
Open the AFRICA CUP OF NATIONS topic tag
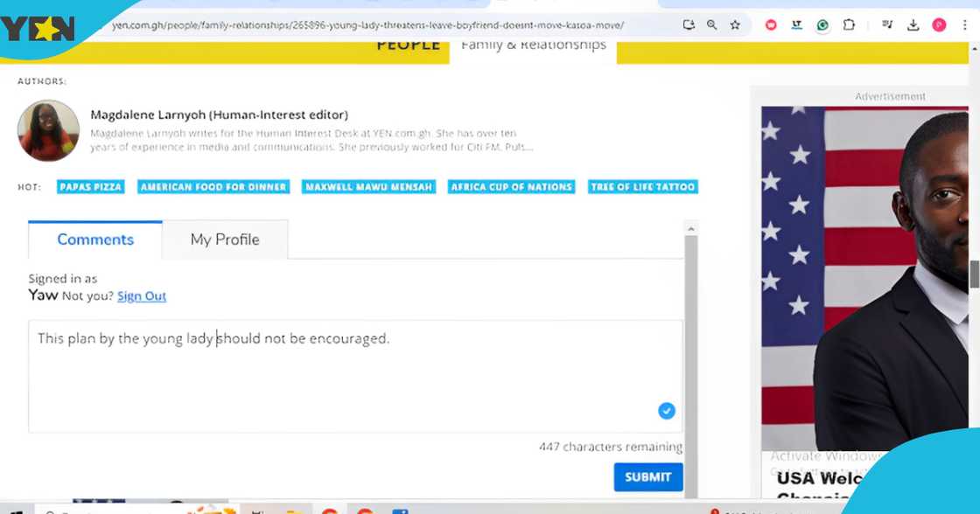coord(511,186)
